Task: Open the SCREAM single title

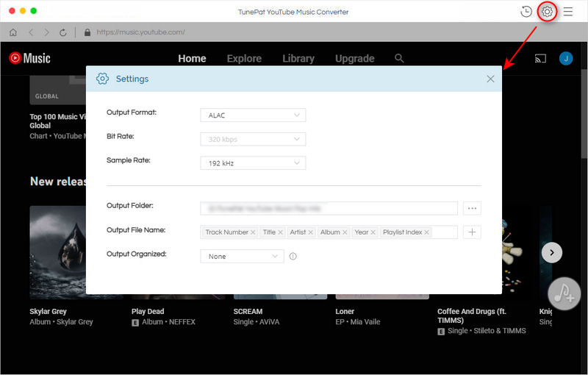Action: tap(248, 311)
